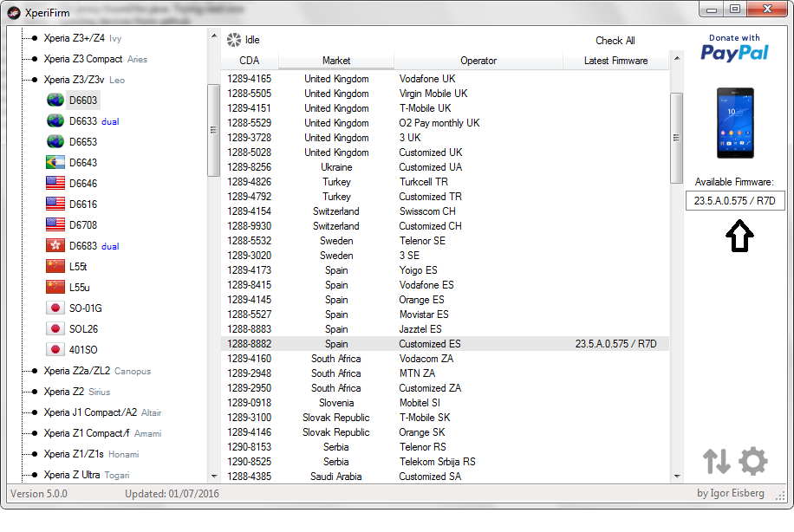Click the firmware list vertical scrollbar

(677, 260)
